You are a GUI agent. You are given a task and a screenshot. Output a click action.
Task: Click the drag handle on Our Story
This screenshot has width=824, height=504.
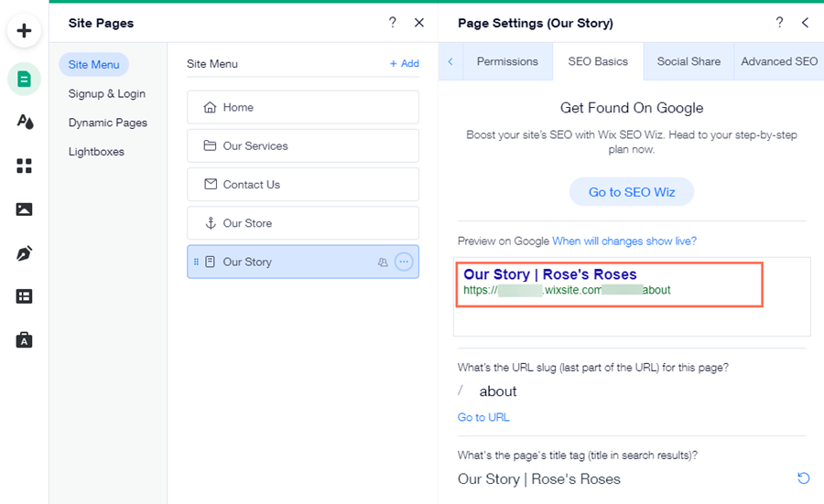pyautogui.click(x=196, y=262)
